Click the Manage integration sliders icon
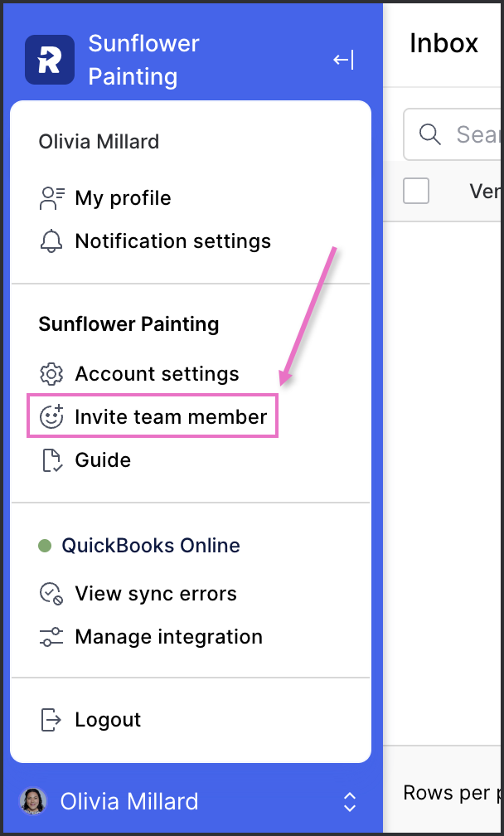The height and width of the screenshot is (836, 504). [51, 637]
